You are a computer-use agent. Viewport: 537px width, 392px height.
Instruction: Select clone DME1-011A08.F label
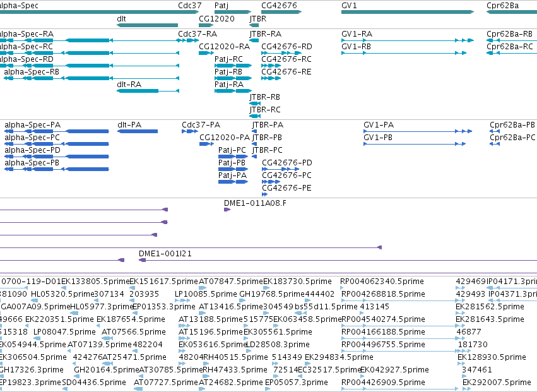pyautogui.click(x=255, y=203)
